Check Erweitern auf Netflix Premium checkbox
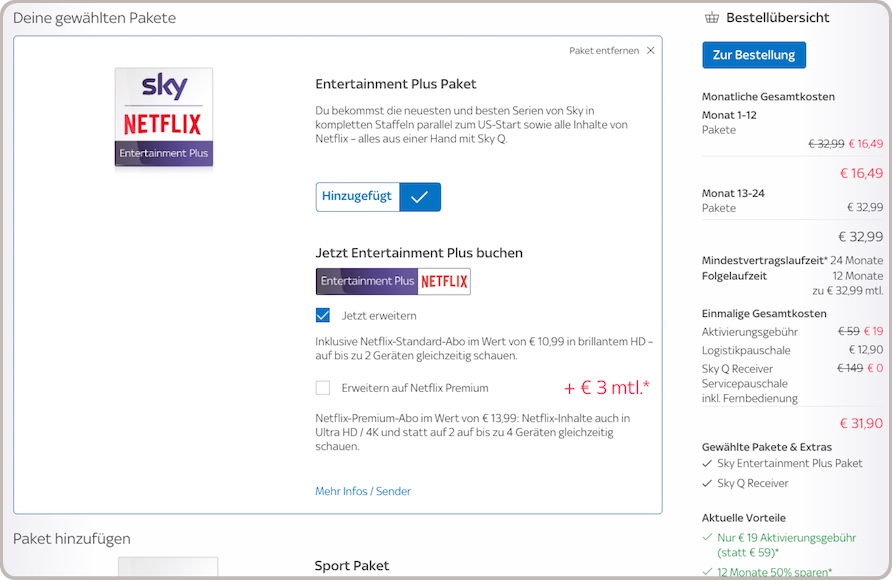The width and height of the screenshot is (892, 580). (x=323, y=388)
